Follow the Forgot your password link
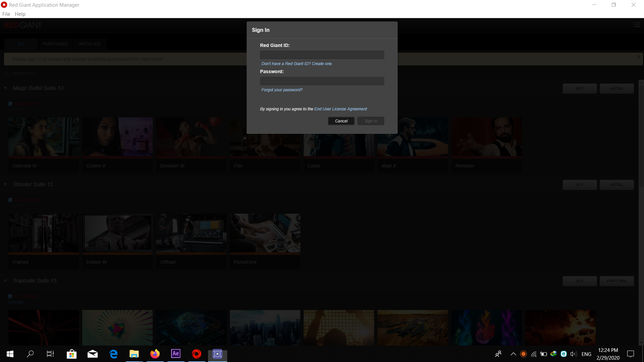 (282, 90)
